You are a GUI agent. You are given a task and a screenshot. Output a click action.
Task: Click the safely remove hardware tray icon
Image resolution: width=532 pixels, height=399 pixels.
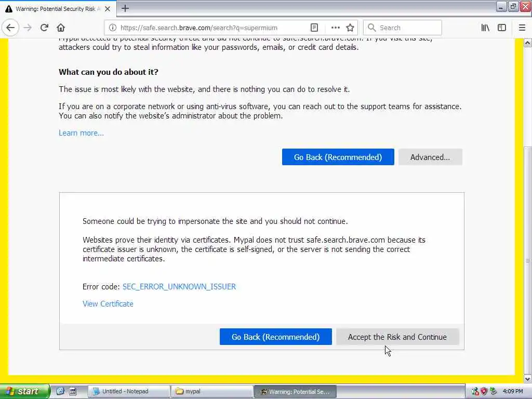tap(494, 391)
